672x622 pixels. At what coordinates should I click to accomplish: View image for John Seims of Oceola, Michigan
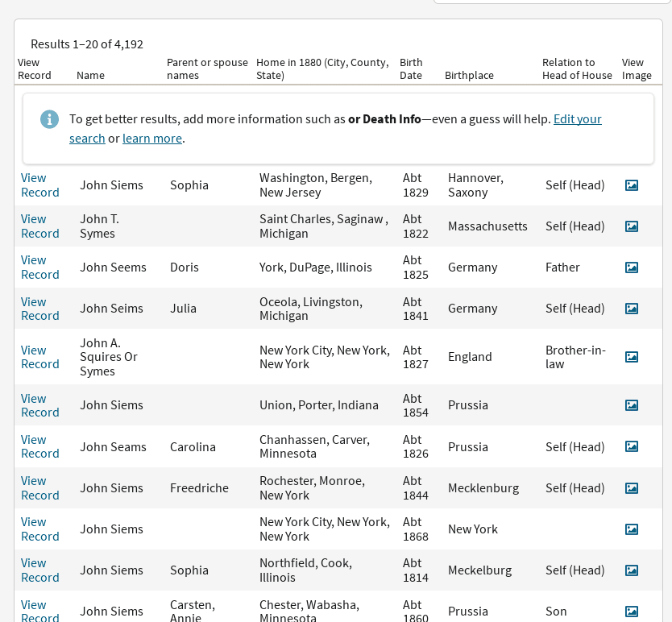click(631, 308)
